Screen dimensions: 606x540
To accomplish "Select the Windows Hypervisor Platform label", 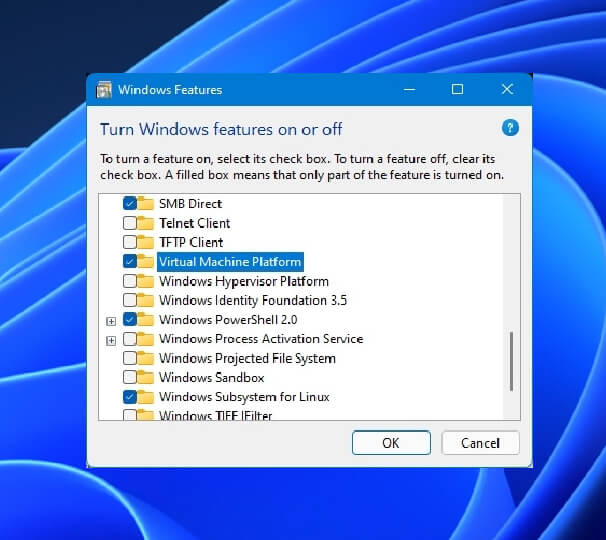I will coord(244,281).
